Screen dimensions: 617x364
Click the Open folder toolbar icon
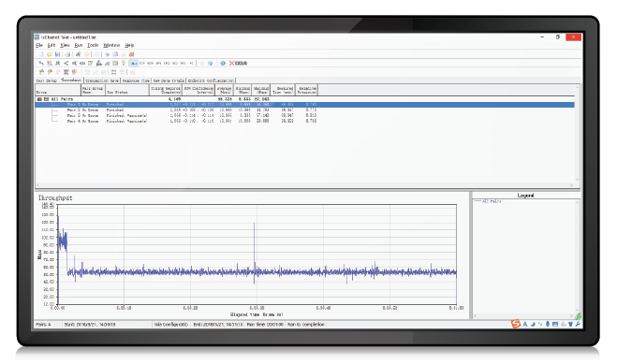coord(50,54)
